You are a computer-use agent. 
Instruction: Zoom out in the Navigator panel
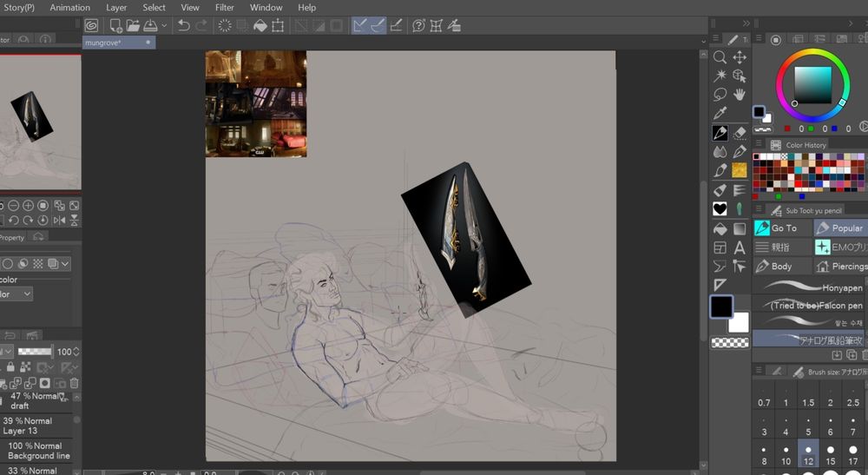[13, 206]
